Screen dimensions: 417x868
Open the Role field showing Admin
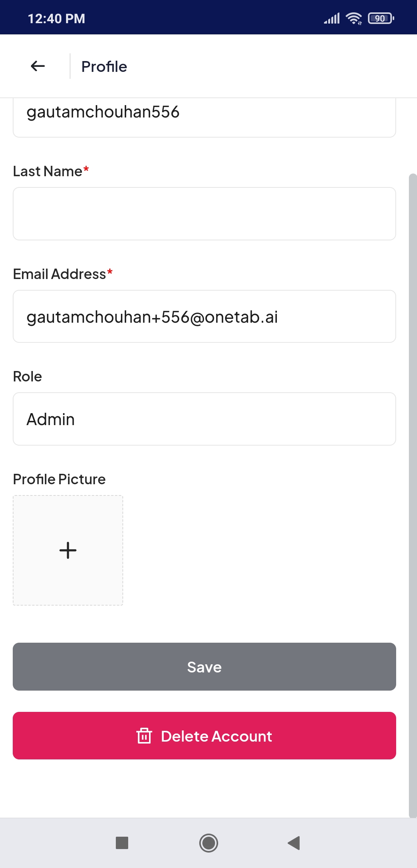(x=204, y=419)
